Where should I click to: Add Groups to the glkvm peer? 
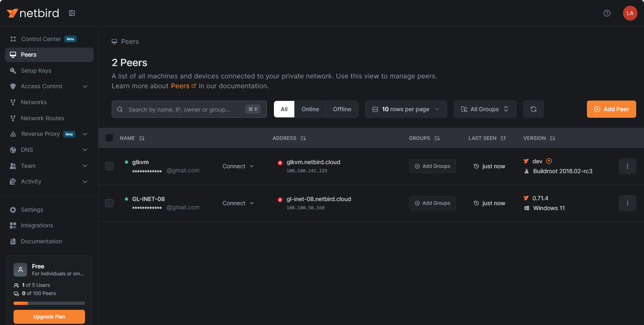click(432, 166)
